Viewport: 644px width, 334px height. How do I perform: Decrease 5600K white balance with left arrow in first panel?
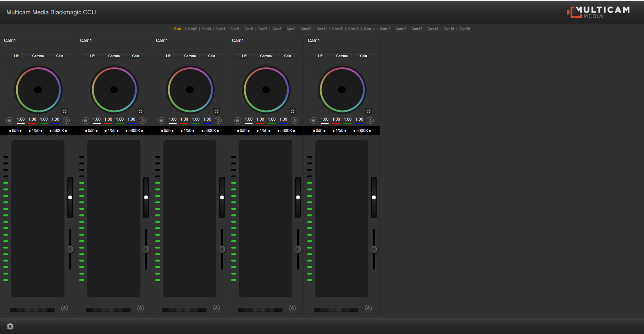(50, 131)
